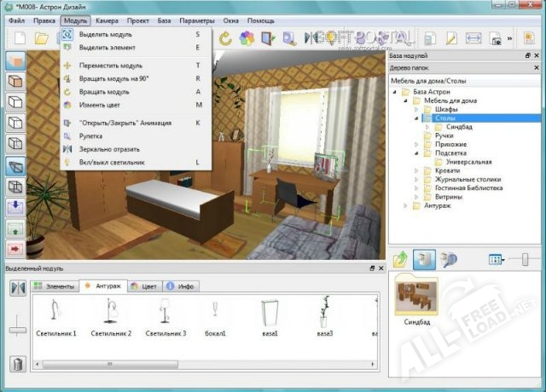The width and height of the screenshot is (546, 392).
Task: Click the red arrow icon in left sidebar
Action: tap(15, 249)
